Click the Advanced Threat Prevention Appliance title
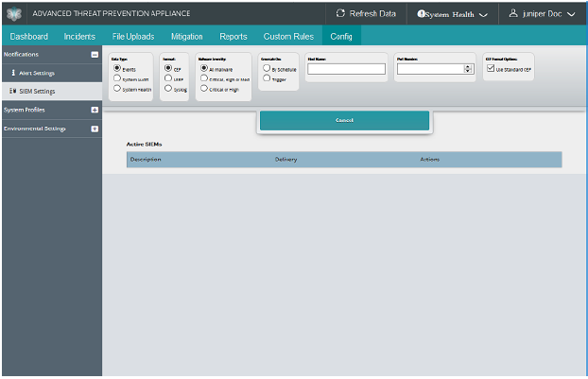588x379 pixels. 111,13
